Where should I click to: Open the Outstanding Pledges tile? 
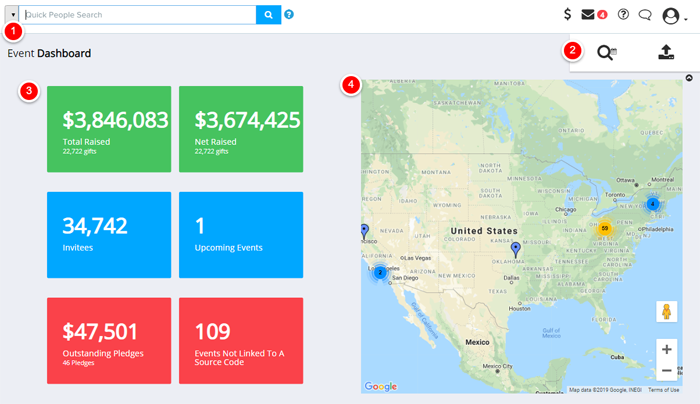pyautogui.click(x=109, y=341)
